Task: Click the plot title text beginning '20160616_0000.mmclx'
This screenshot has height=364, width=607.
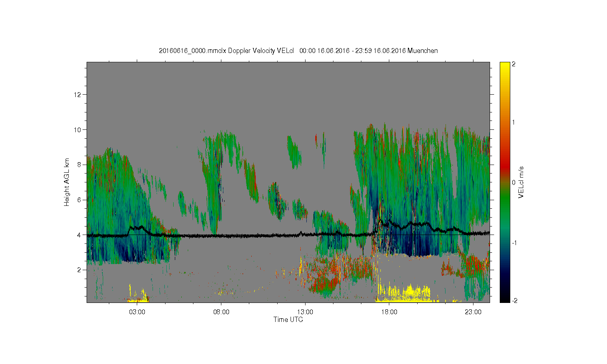Action: click(x=298, y=51)
